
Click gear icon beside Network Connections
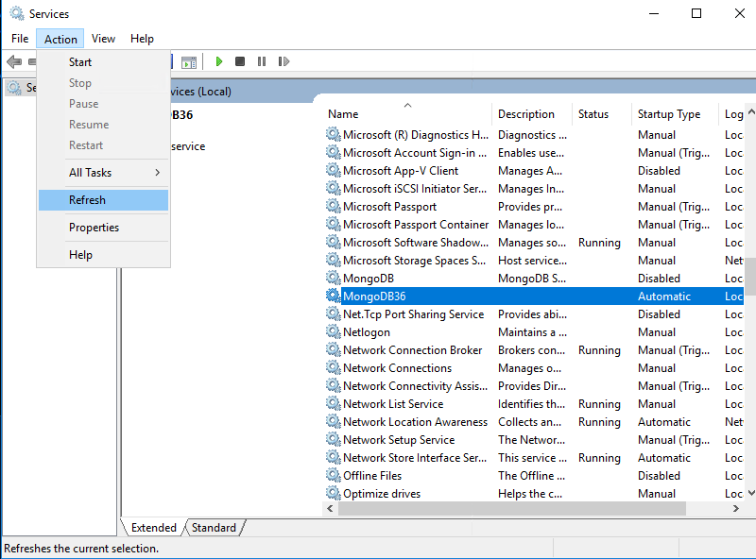[334, 367]
